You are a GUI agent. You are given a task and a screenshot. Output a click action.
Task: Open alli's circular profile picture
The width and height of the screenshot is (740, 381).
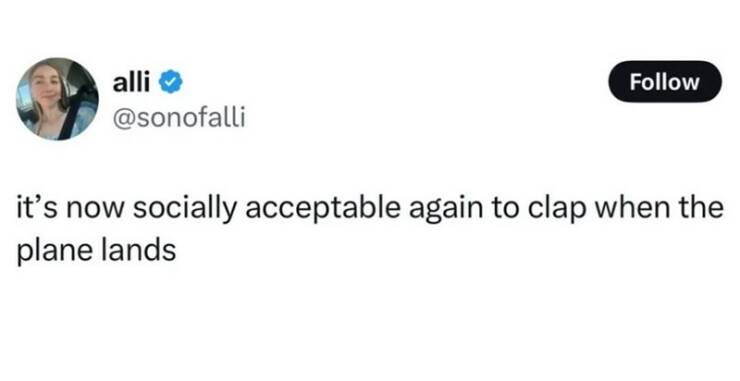pyautogui.click(x=57, y=99)
